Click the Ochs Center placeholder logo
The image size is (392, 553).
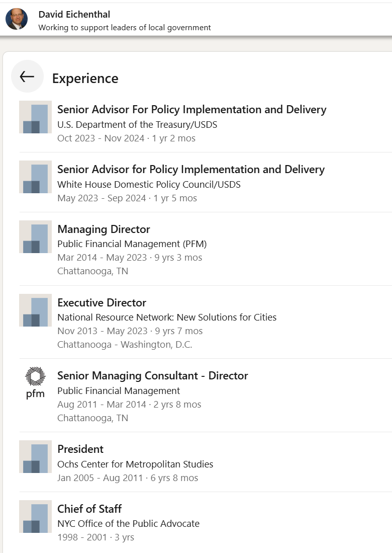(x=35, y=457)
